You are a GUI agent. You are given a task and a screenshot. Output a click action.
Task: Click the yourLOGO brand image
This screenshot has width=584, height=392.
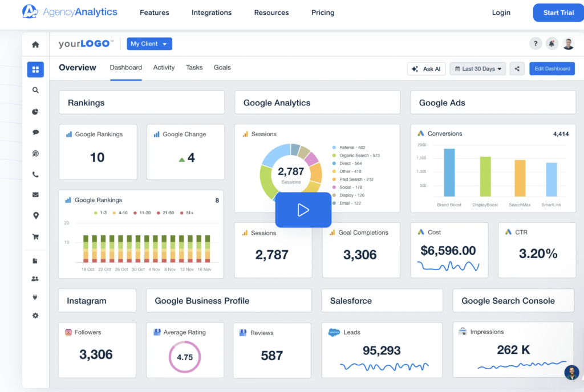[86, 44]
